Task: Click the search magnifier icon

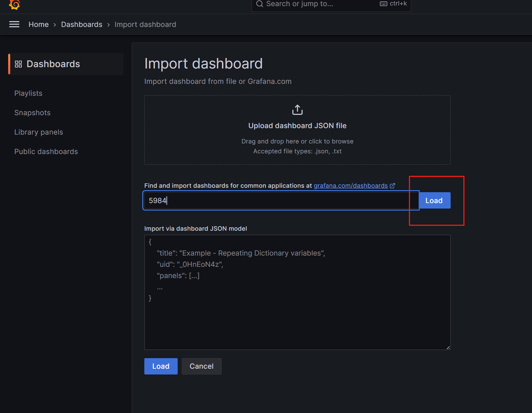Action: pyautogui.click(x=260, y=4)
